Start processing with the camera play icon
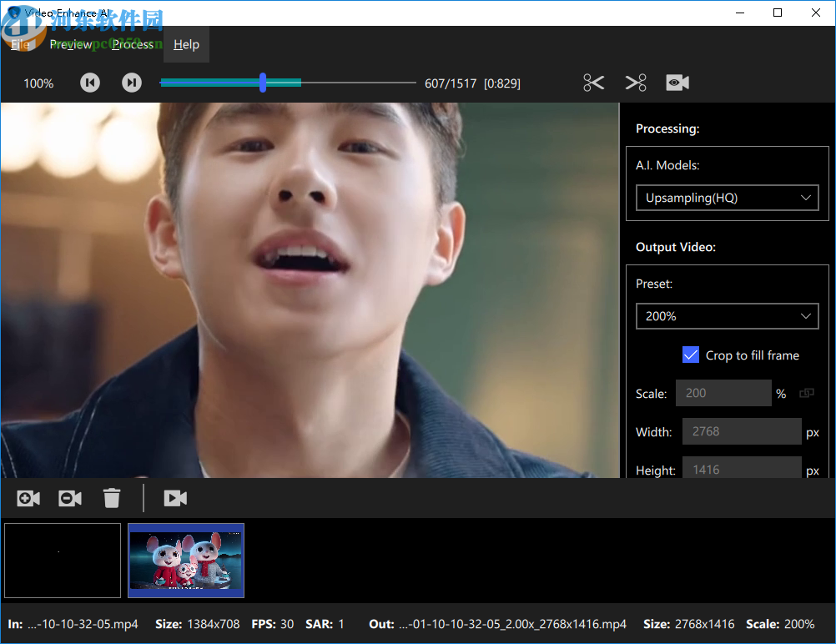836x644 pixels. pos(175,498)
